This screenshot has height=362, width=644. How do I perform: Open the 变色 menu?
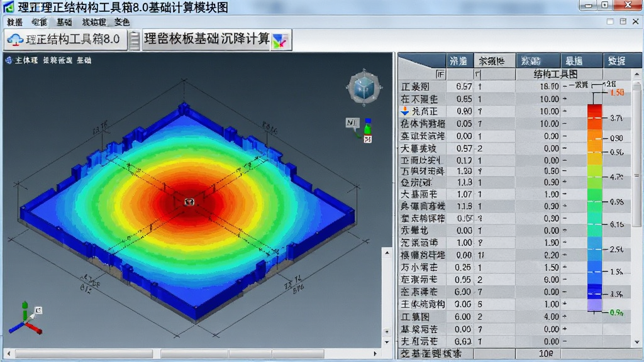pos(121,22)
